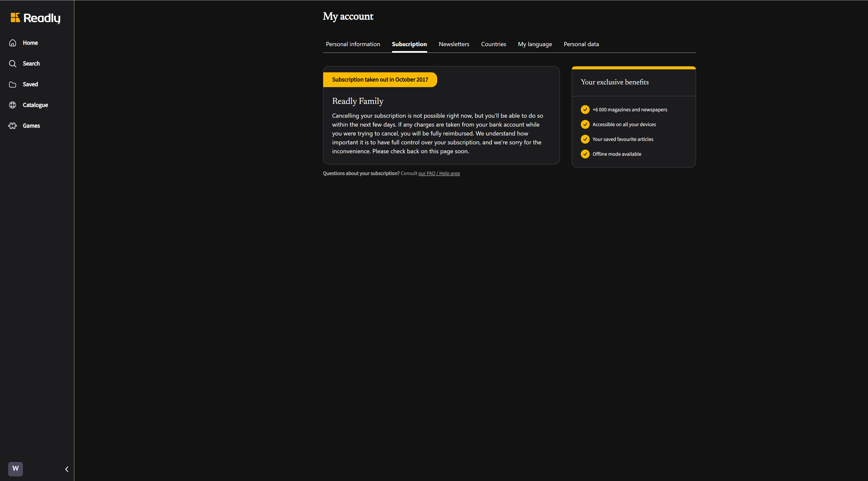
Task: Click the Accessible on all devices checkmark
Action: pos(585,124)
